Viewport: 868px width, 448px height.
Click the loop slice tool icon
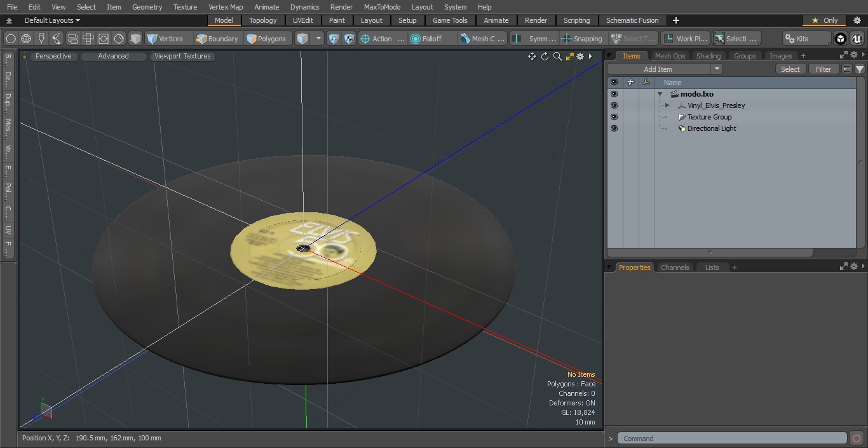[72, 39]
